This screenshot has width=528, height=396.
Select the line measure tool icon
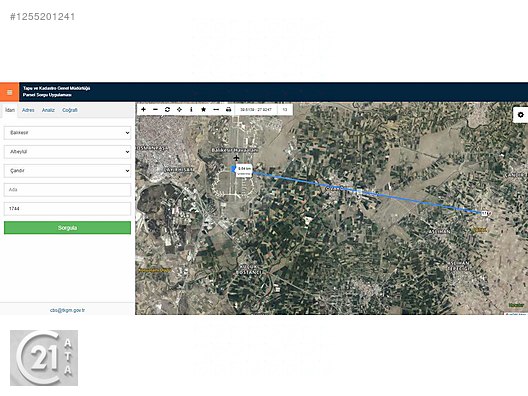[216, 109]
